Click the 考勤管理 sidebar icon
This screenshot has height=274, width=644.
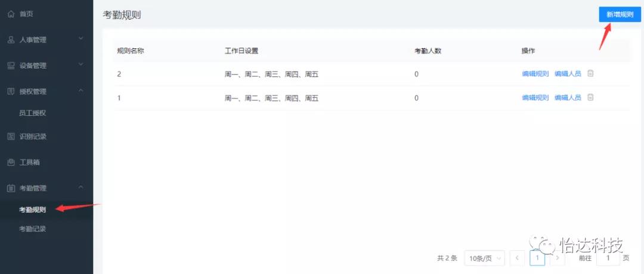click(11, 188)
